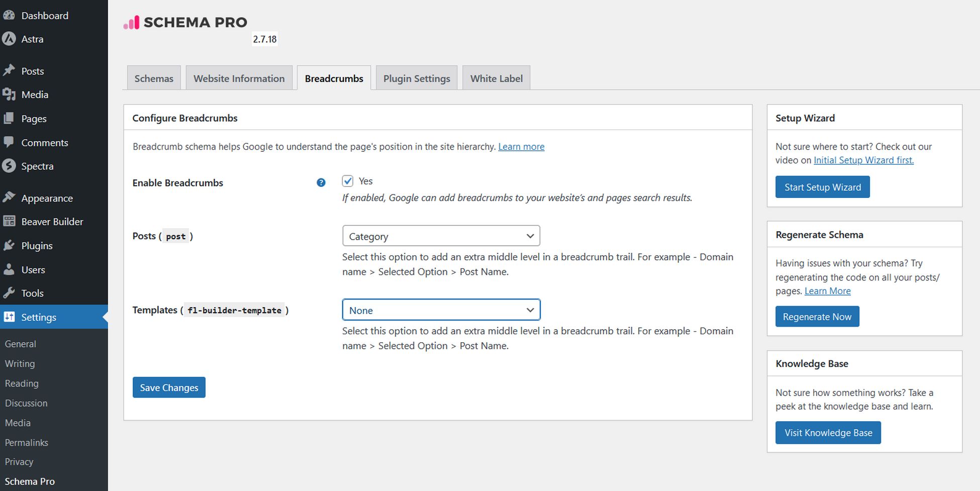Click the Plugins plug icon
980x491 pixels.
(x=9, y=245)
